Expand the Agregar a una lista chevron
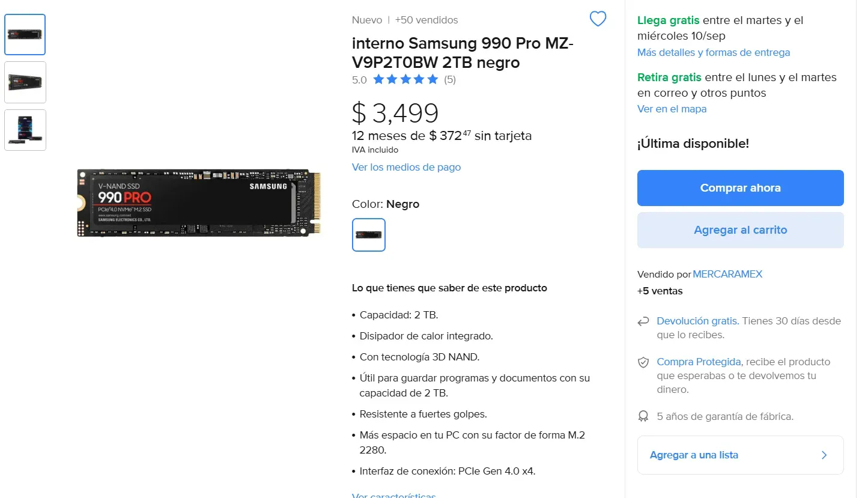This screenshot has width=868, height=498. (x=824, y=455)
